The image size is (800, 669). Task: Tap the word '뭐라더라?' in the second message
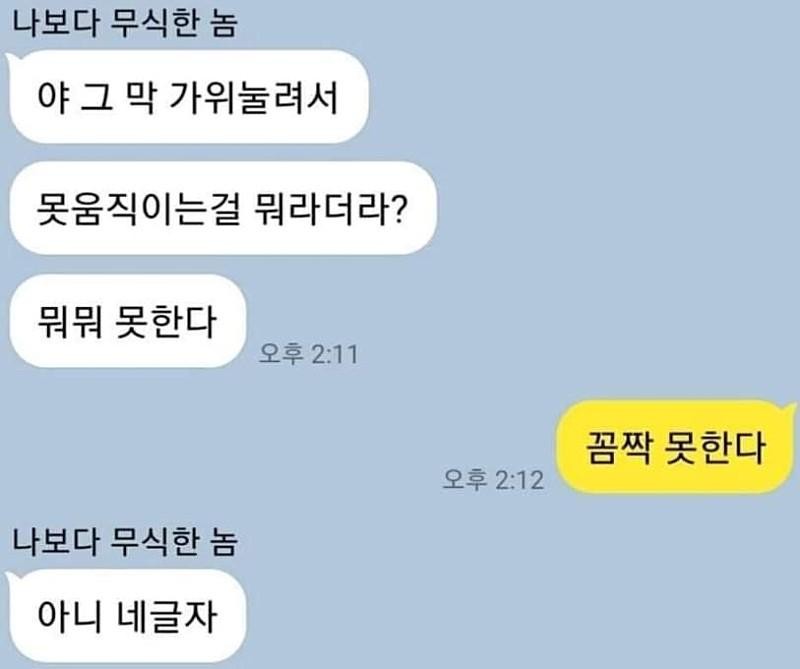329,208
